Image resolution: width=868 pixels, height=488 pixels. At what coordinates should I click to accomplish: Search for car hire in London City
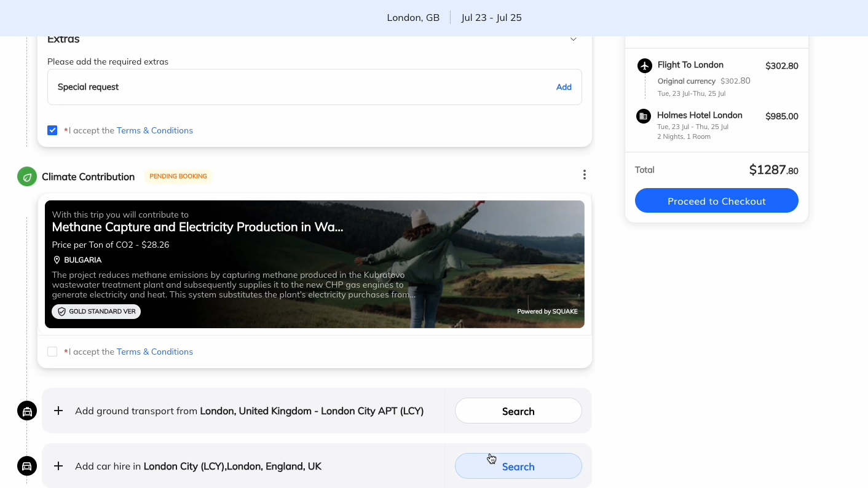click(x=518, y=466)
